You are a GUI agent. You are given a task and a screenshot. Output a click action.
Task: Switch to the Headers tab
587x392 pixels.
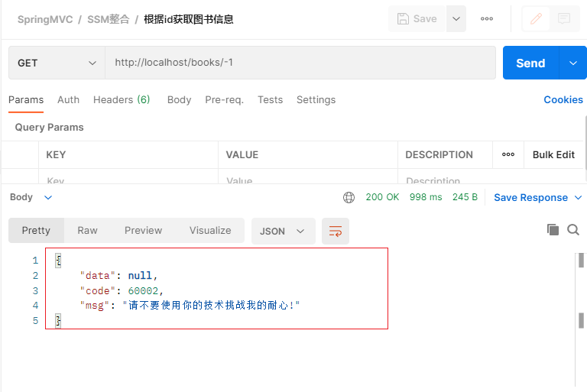point(121,99)
